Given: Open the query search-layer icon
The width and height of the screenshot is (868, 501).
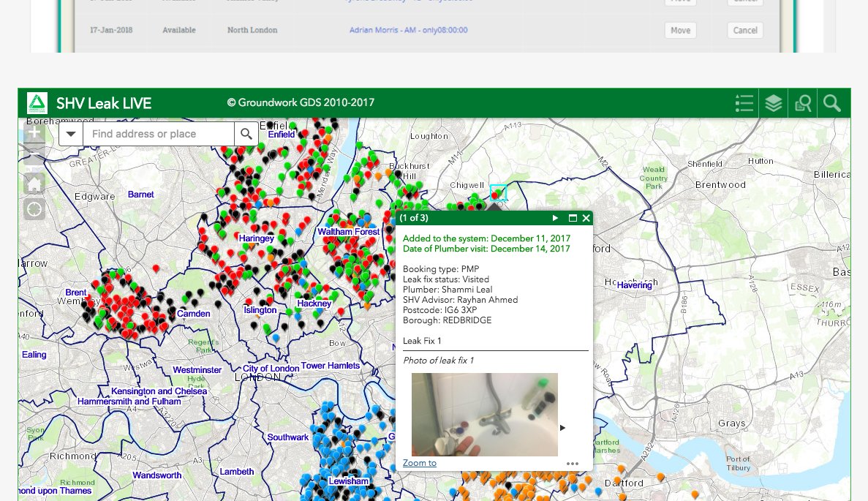Looking at the screenshot, I should (803, 104).
